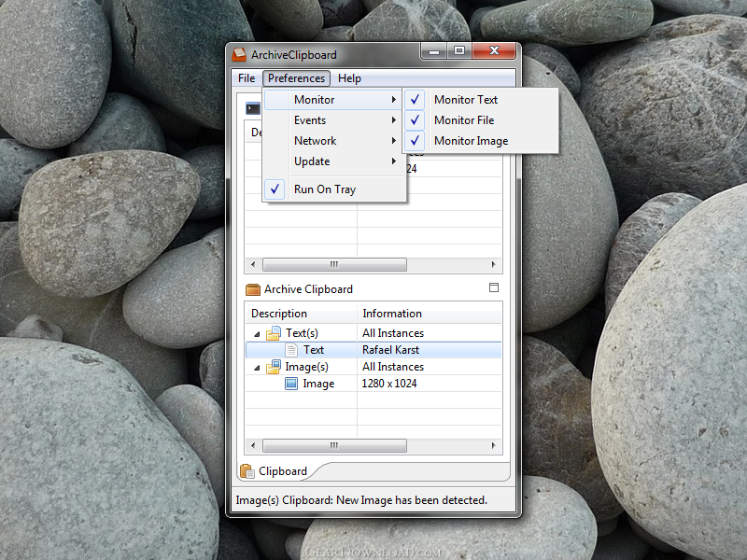Click archive list scroll right arrow
The width and height of the screenshot is (747, 560).
click(494, 445)
